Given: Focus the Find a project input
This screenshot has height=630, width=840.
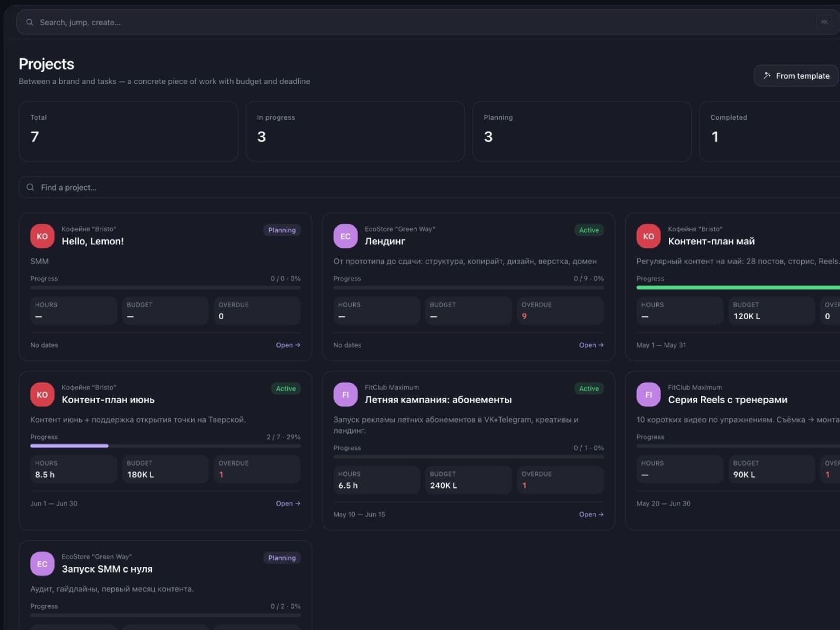Looking at the screenshot, I should click(429, 187).
